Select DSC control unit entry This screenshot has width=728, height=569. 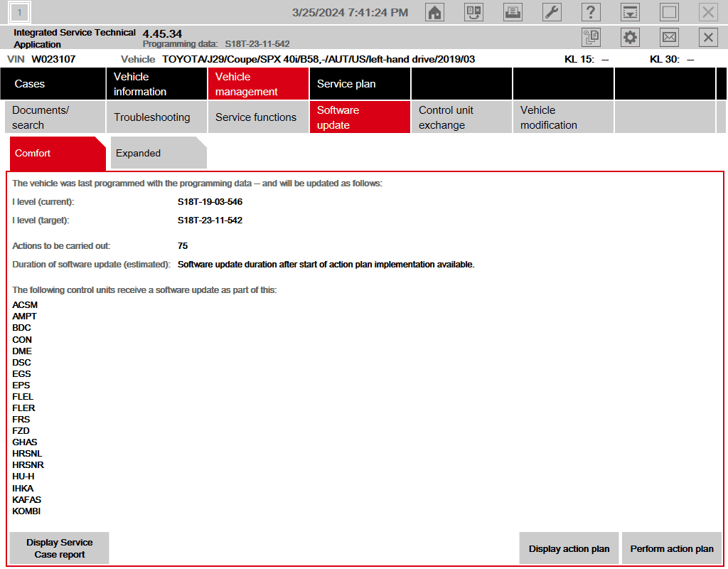(21, 362)
